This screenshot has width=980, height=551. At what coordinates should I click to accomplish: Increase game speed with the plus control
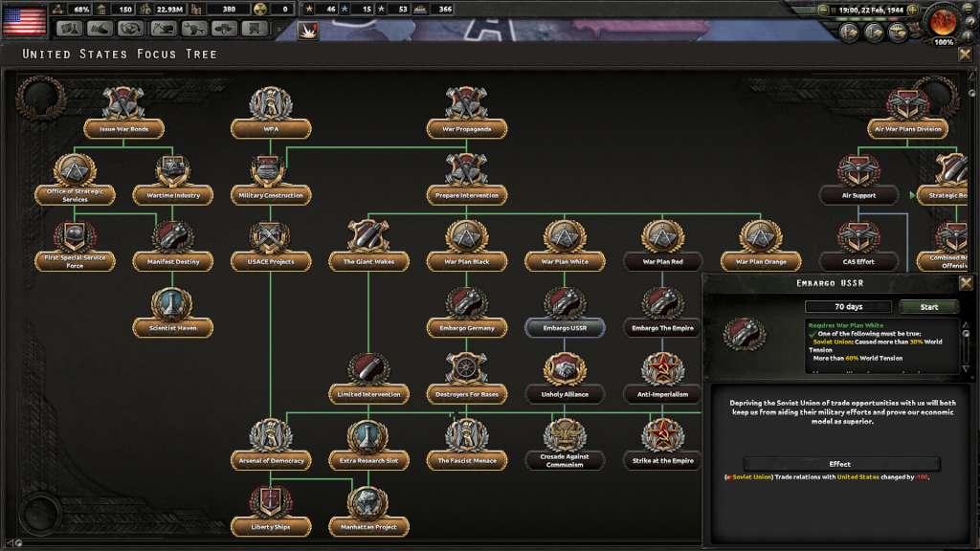pos(912,10)
